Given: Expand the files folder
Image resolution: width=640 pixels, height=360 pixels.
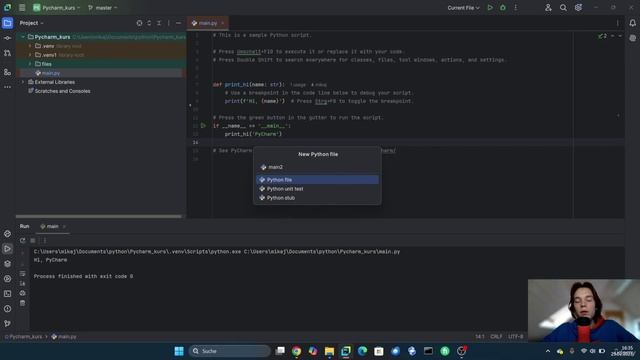Looking at the screenshot, I should coord(30,64).
